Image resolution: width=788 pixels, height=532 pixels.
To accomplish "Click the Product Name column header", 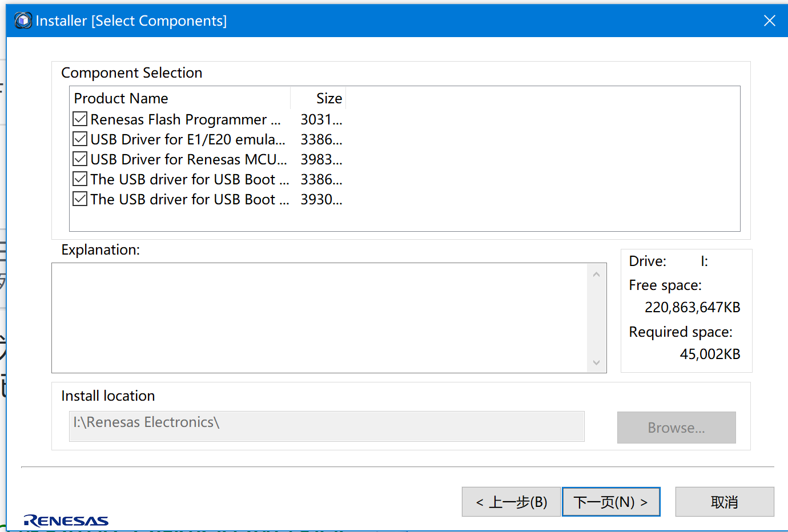I will point(180,98).
